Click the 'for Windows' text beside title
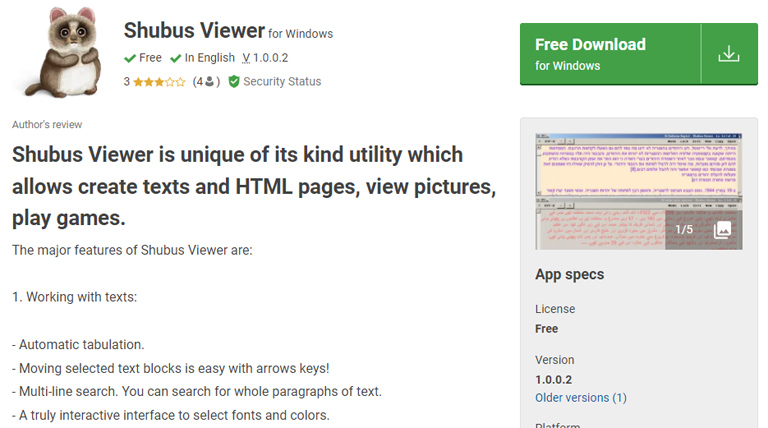Screen dimensions: 768x428 300,34
